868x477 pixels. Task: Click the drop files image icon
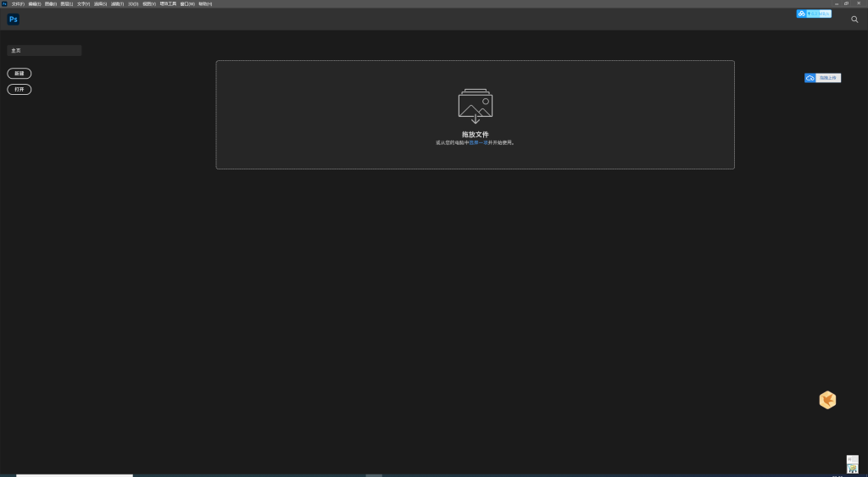point(476,106)
